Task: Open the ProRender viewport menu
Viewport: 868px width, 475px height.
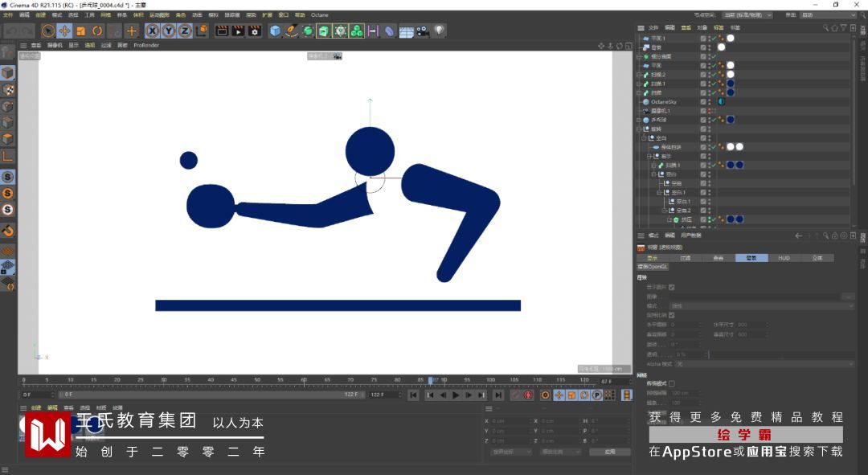Action: pyautogui.click(x=146, y=45)
